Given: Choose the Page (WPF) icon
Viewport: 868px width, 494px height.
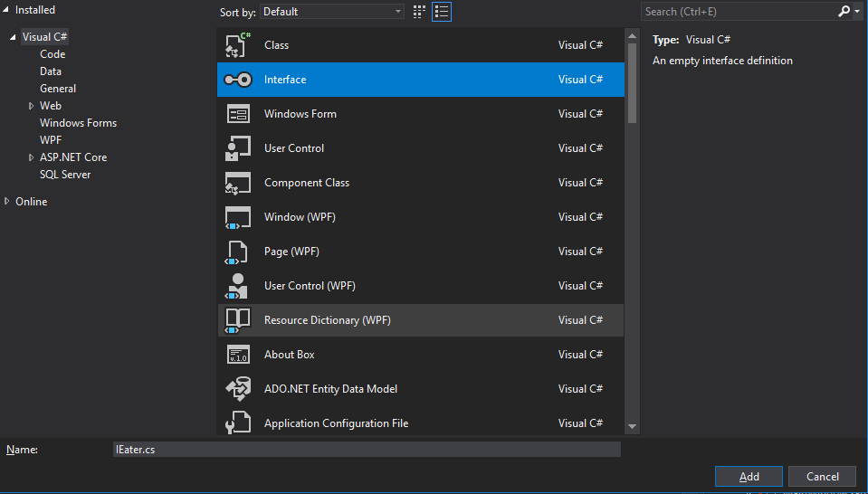Looking at the screenshot, I should (236, 252).
